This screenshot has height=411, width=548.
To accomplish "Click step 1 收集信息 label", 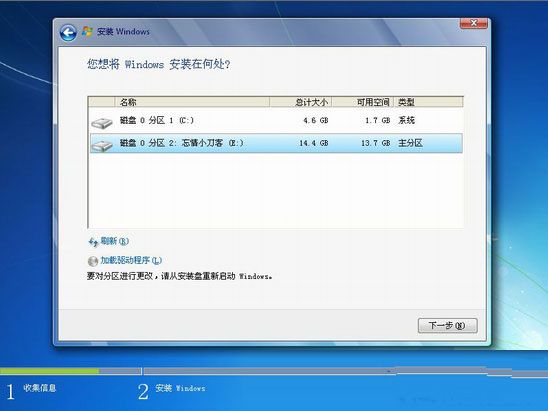I will pos(39,388).
